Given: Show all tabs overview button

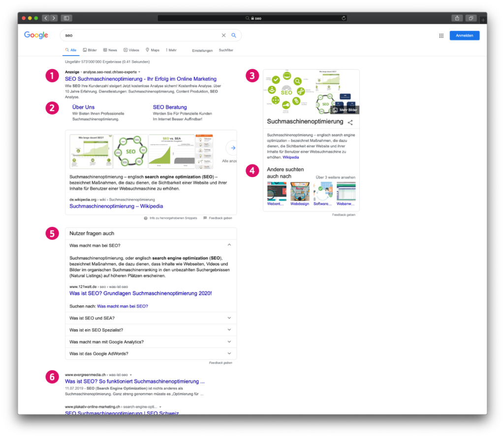Looking at the screenshot, I should pyautogui.click(x=471, y=18).
